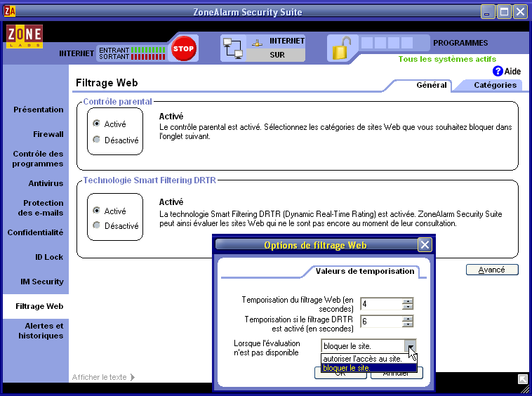The image size is (532, 396).
Task: Click the SUR zone label
Action: pos(277,55)
